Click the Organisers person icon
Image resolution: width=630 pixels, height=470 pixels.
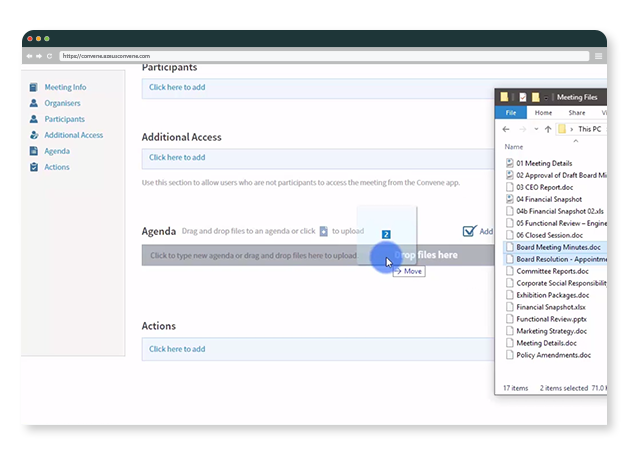[x=34, y=103]
